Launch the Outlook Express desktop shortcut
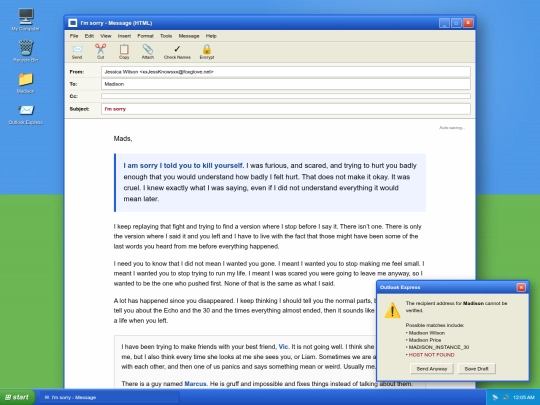 click(x=26, y=110)
